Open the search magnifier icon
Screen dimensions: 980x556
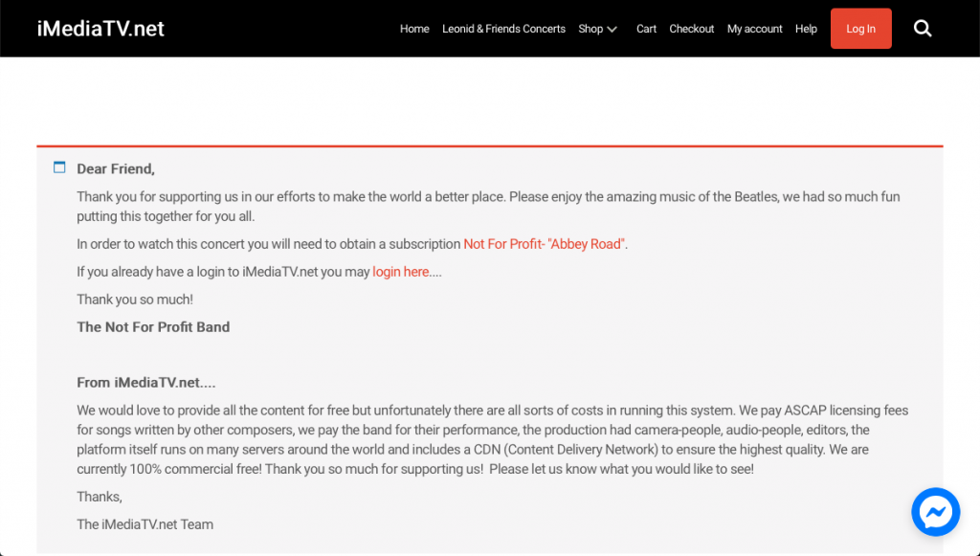(923, 29)
